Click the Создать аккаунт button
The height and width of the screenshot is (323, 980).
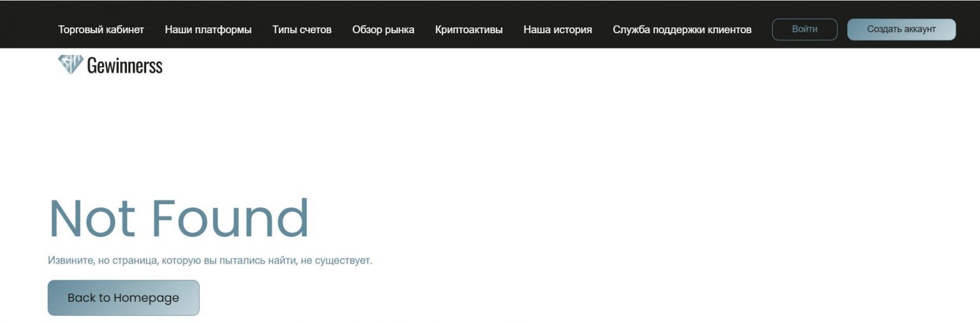pos(901,29)
